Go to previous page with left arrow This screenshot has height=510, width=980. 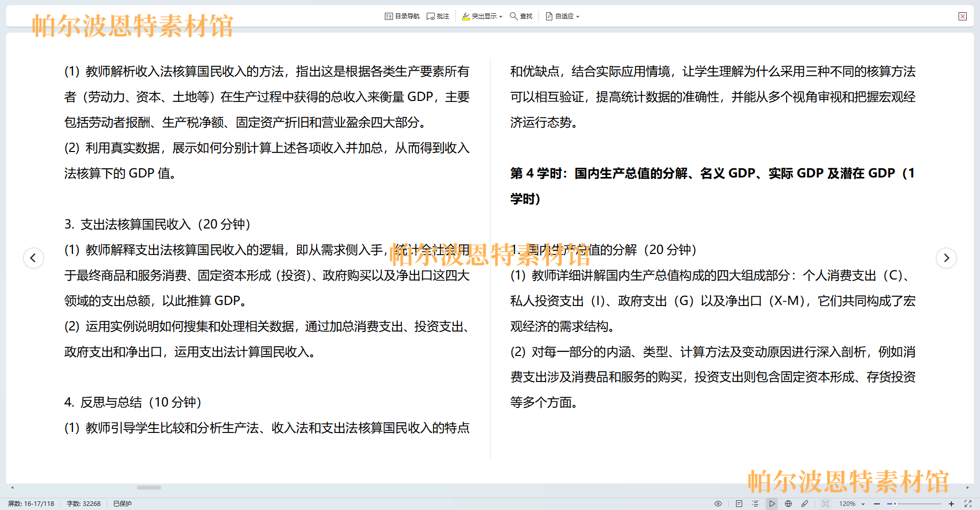[x=34, y=258]
